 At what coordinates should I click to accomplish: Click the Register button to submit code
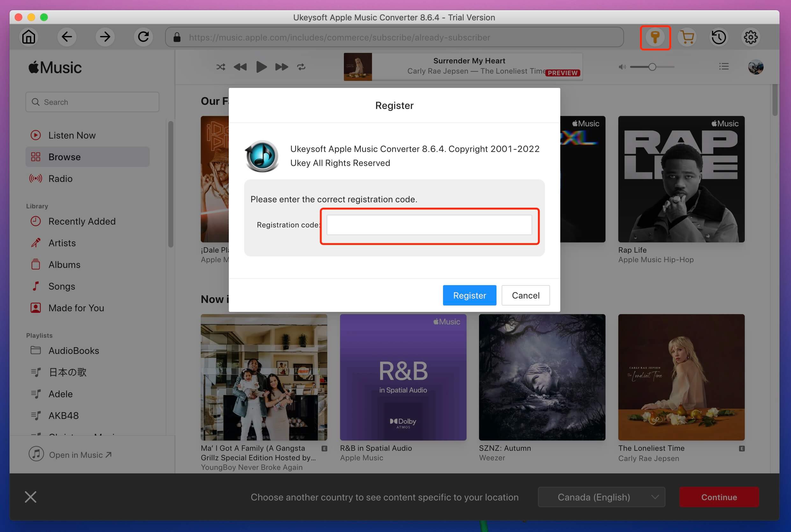[470, 295]
